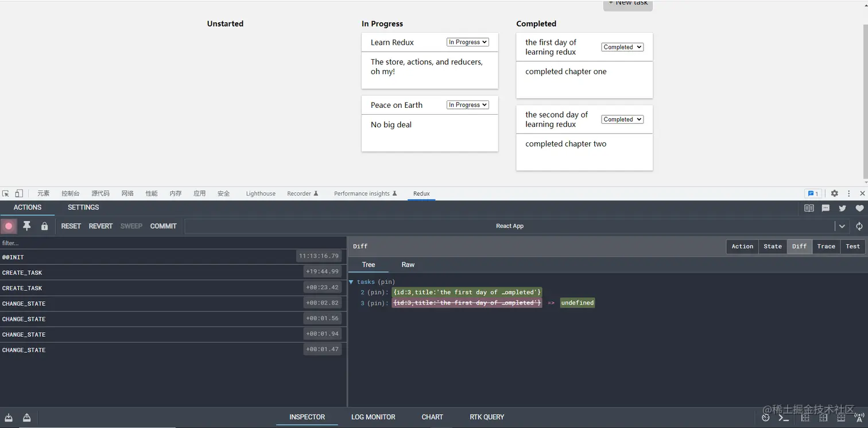This screenshot has width=868, height=428.
Task: Collapse the tasks node in the Diff tree
Action: (351, 282)
